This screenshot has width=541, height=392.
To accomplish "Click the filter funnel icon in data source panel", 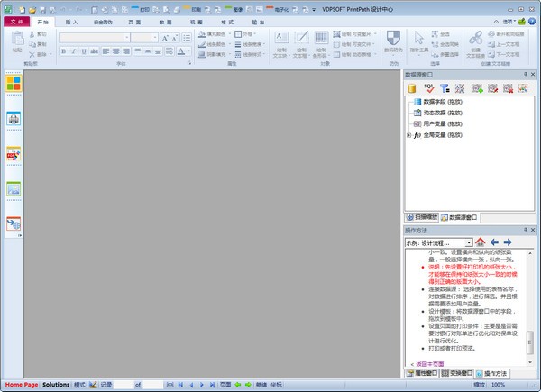I will (x=445, y=88).
